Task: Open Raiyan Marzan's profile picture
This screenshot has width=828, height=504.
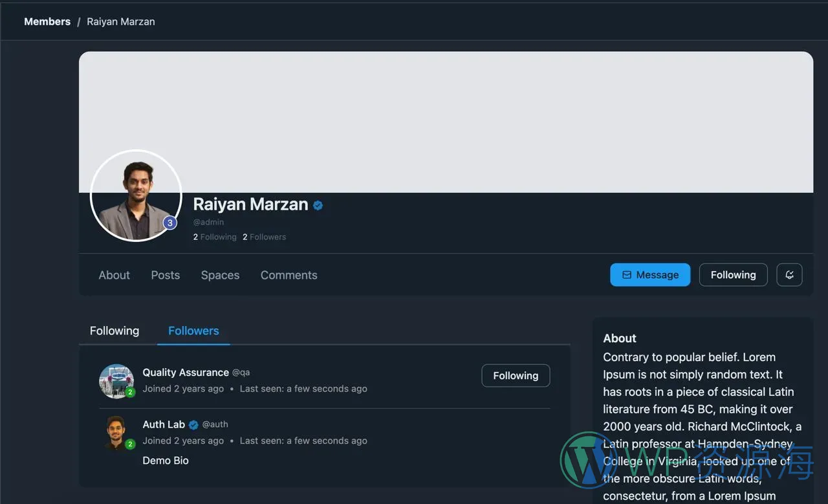Action: coord(135,195)
